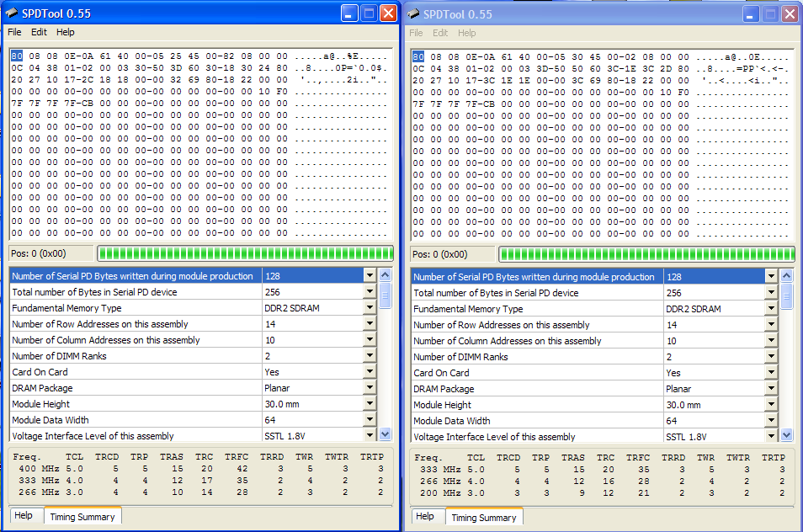Image resolution: width=803 pixels, height=532 pixels.
Task: Expand Row Addresses dropdown in right window
Action: (x=771, y=325)
